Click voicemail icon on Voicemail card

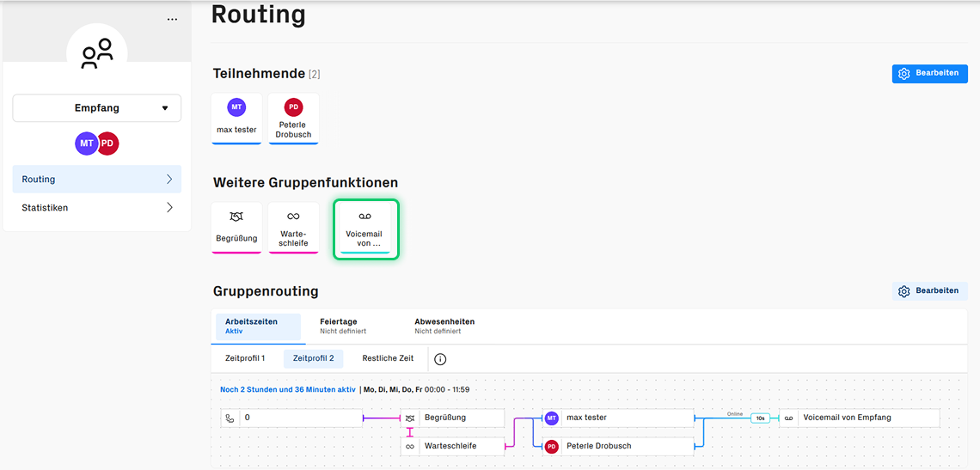(x=365, y=217)
